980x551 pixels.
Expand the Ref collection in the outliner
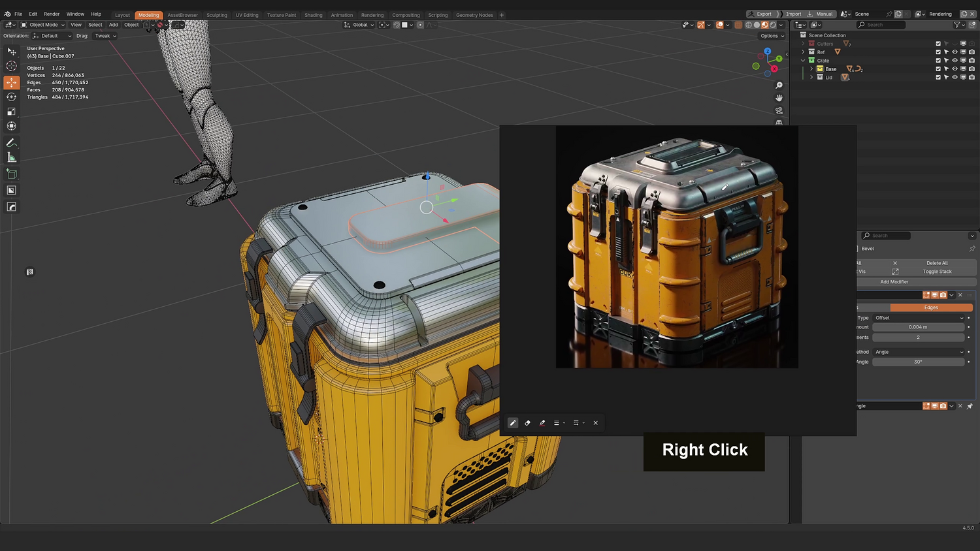point(803,52)
